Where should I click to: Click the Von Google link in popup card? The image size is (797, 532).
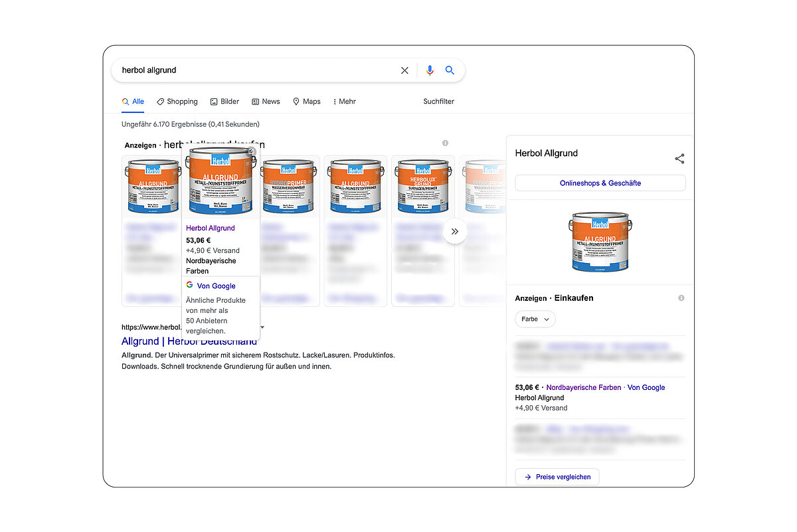coord(217,286)
